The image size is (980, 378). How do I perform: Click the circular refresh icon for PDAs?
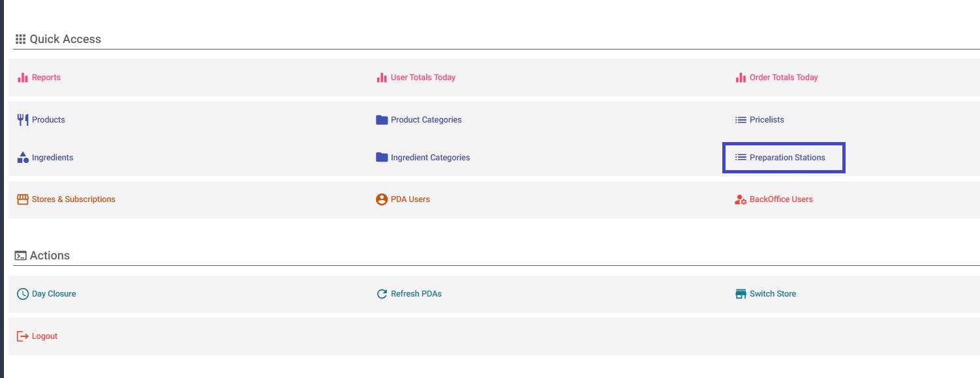point(382,294)
